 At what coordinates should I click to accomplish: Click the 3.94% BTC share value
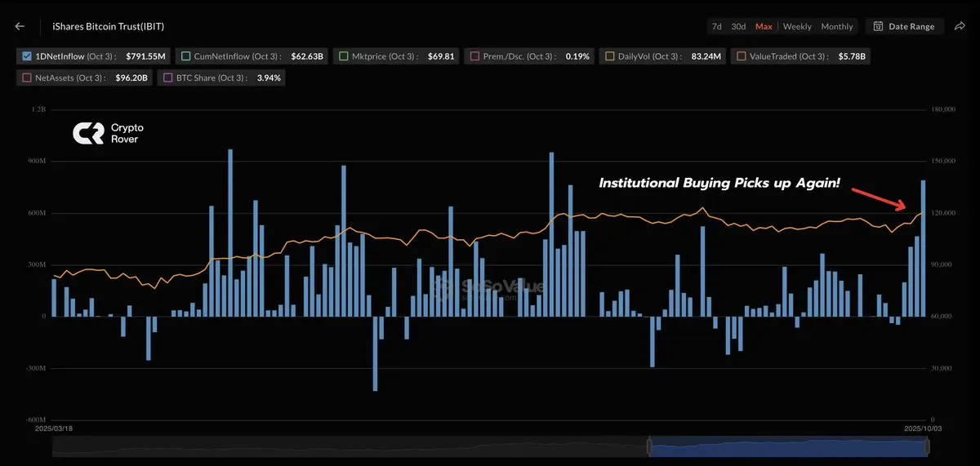(x=269, y=78)
